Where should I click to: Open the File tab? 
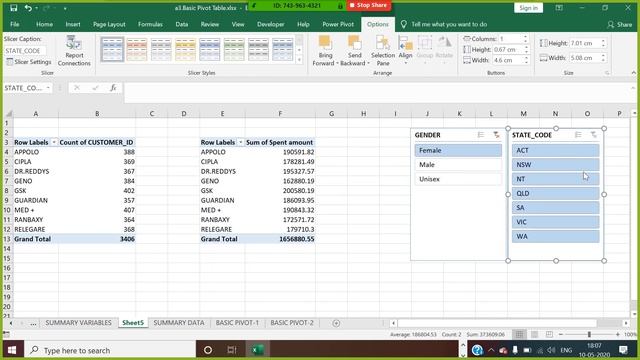15,24
